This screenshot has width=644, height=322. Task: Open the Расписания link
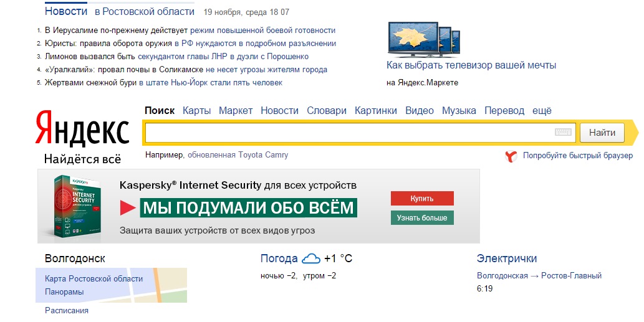click(67, 311)
